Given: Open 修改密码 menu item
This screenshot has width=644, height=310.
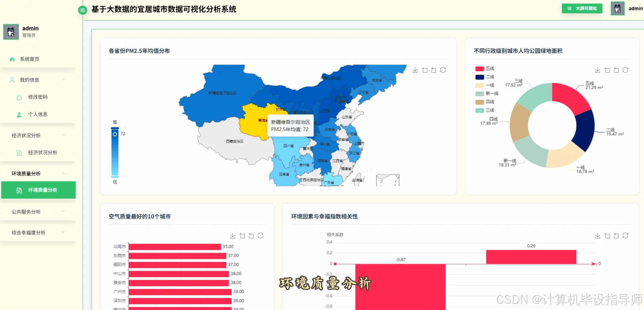Looking at the screenshot, I should (x=38, y=97).
